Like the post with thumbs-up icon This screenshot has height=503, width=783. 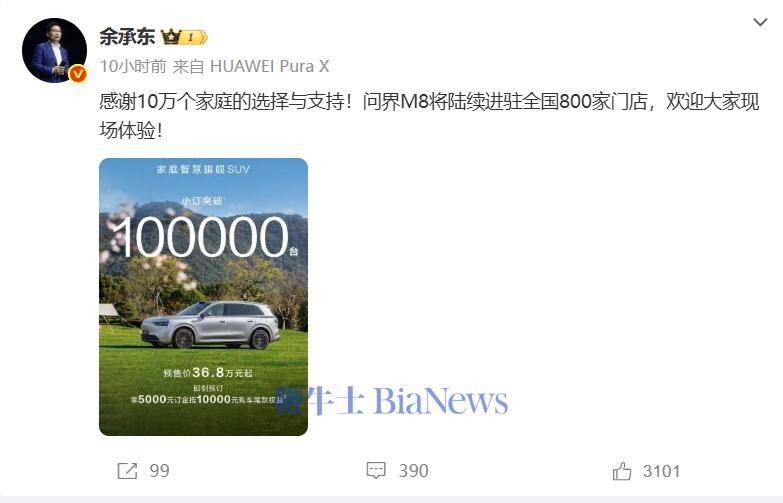click(622, 471)
